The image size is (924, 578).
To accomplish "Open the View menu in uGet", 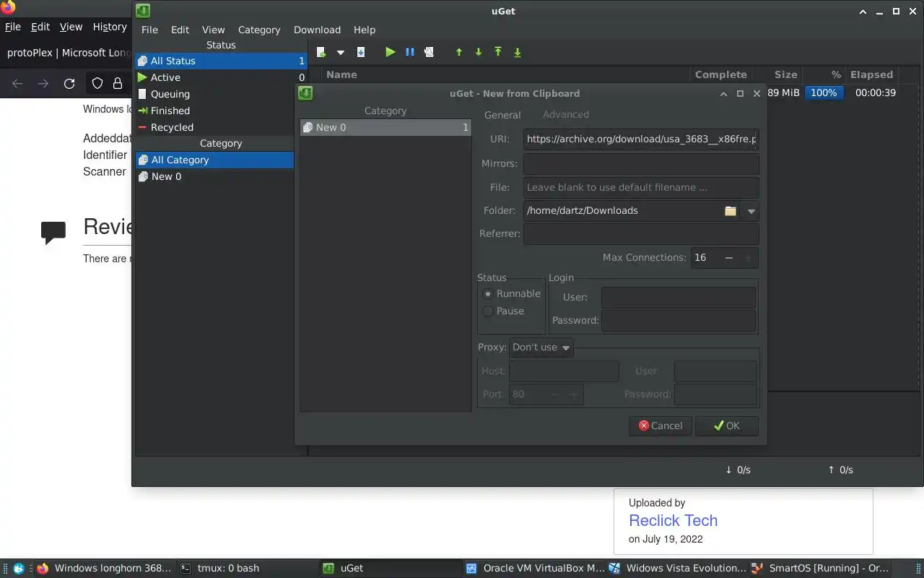I will point(213,30).
